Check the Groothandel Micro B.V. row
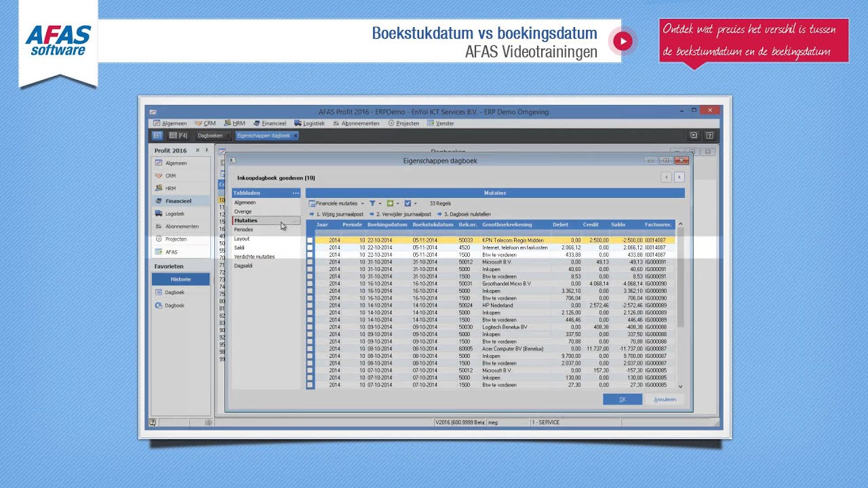Viewport: 868px width, 488px height. pyautogui.click(x=310, y=284)
